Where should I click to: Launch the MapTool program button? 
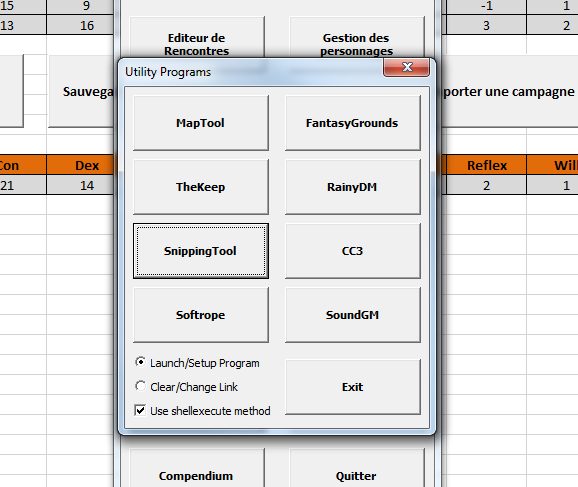point(201,123)
